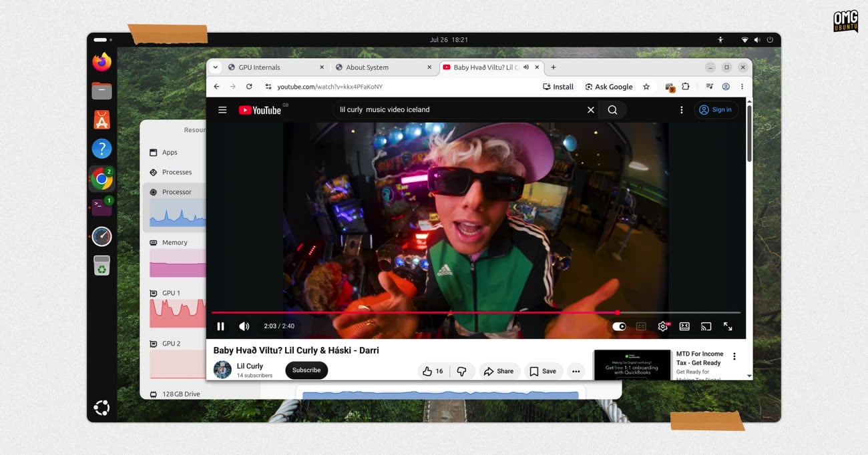Open the Lil Curly channel avatar
Viewport: 868px width, 455px height.
point(222,370)
